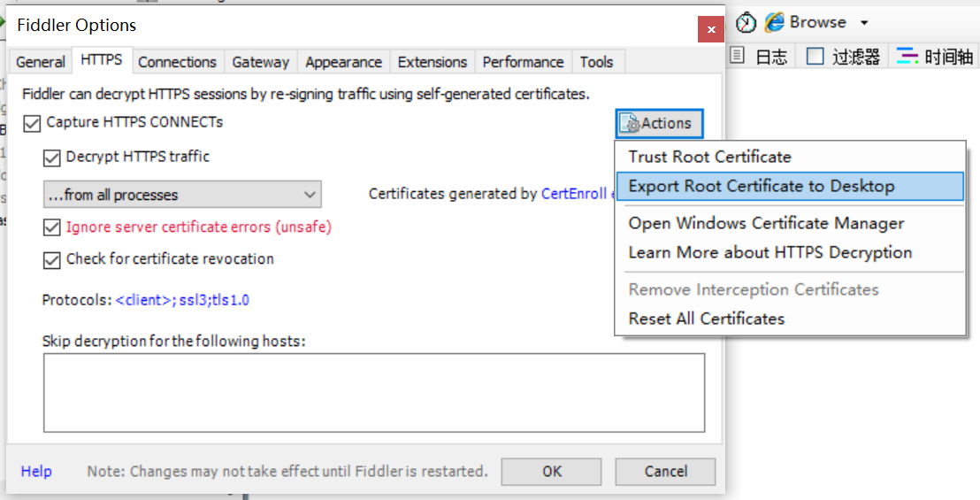Click the OK button
980x500 pixels.
pyautogui.click(x=552, y=472)
